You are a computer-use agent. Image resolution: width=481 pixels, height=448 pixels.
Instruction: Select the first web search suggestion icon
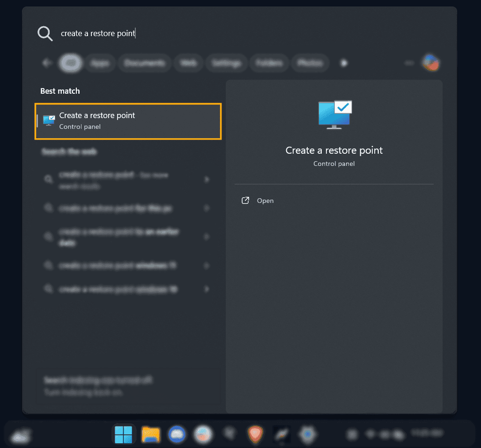(48, 179)
